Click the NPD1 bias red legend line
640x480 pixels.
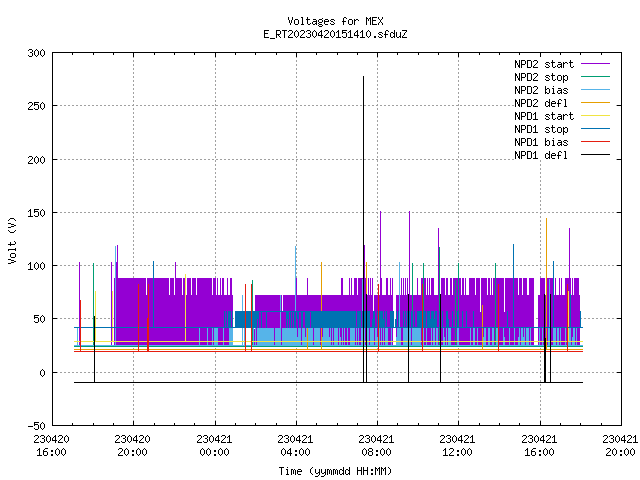595,142
